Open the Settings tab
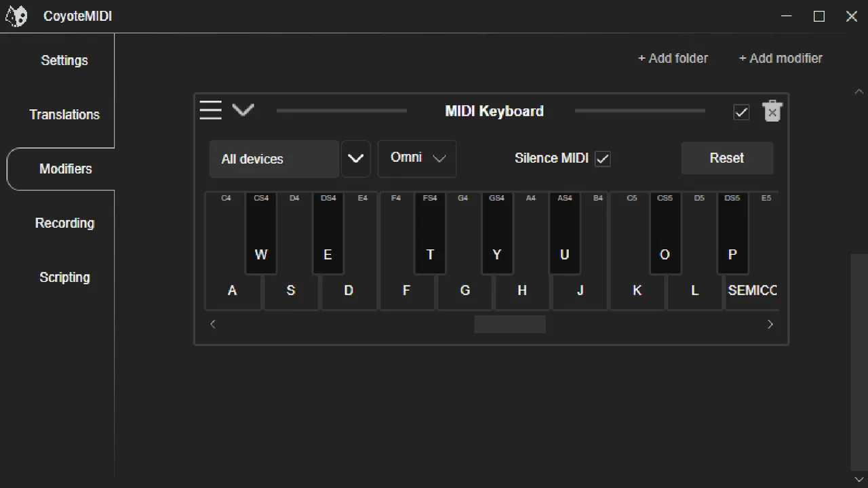Image resolution: width=868 pixels, height=488 pixels. click(64, 60)
